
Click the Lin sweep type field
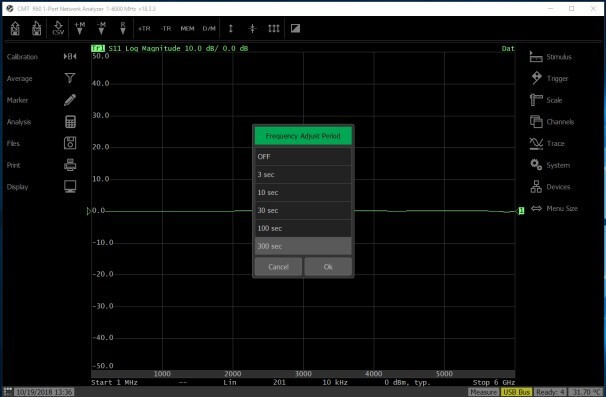point(230,382)
